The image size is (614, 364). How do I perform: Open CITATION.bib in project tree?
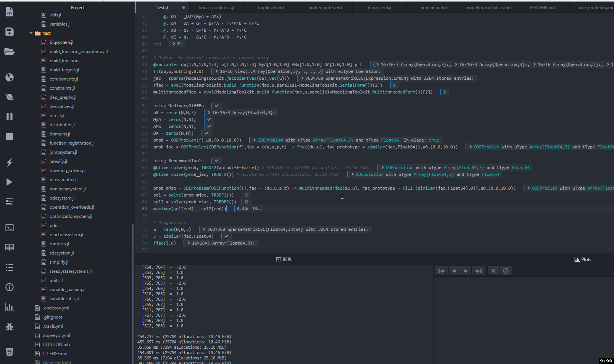(56, 345)
